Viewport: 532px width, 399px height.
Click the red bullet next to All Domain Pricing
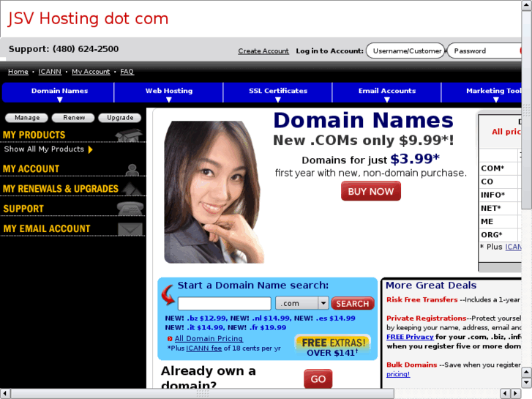tap(170, 339)
